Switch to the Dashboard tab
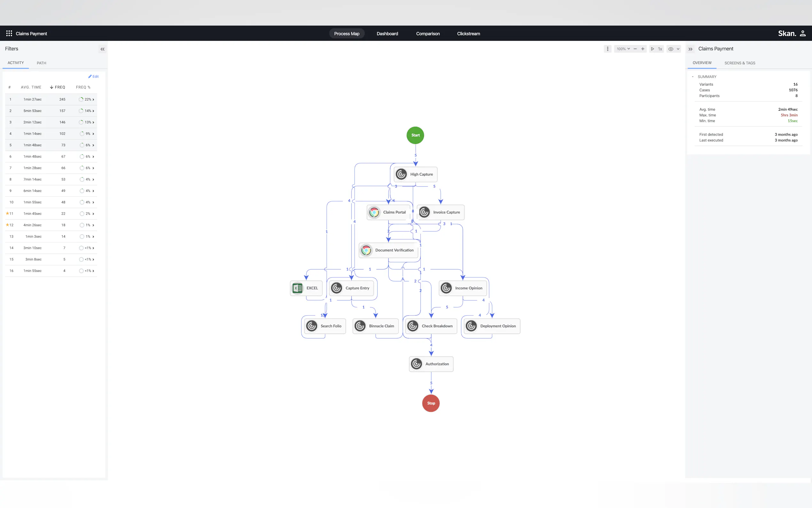Viewport: 812px width, 508px height. click(x=387, y=34)
